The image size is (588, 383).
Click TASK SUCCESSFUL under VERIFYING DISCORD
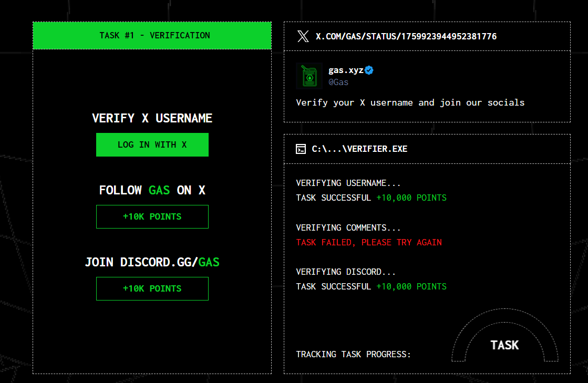(x=372, y=287)
